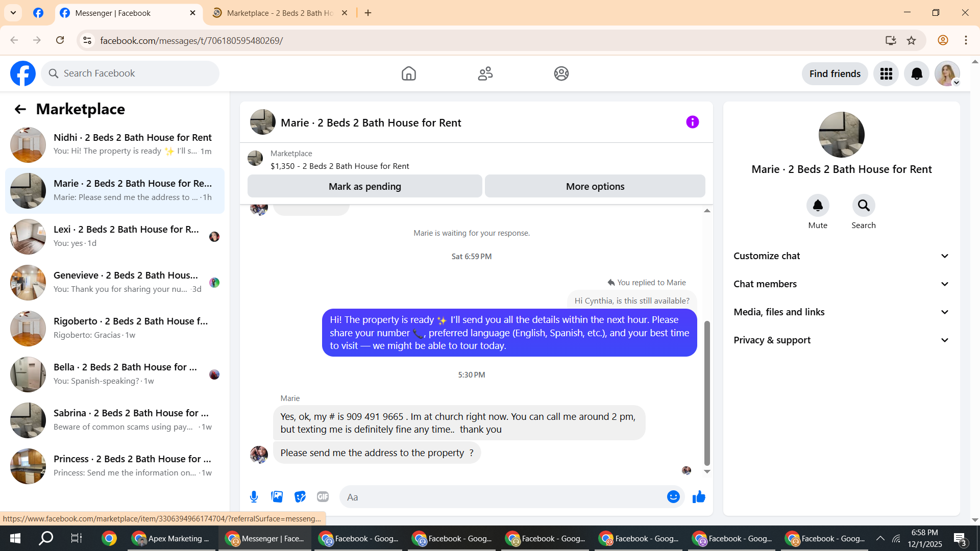The width and height of the screenshot is (980, 551).
Task: Open the Friends icon in top navigation
Action: click(x=485, y=73)
